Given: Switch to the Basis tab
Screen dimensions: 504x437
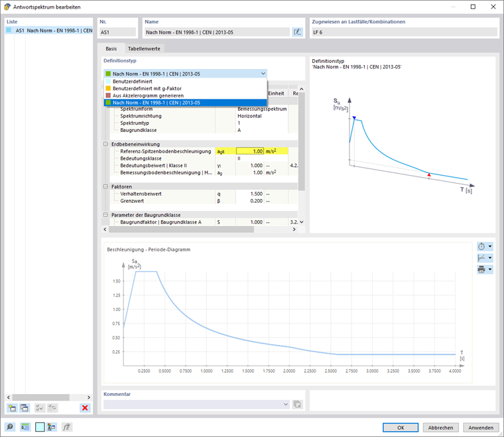Looking at the screenshot, I should [x=111, y=48].
